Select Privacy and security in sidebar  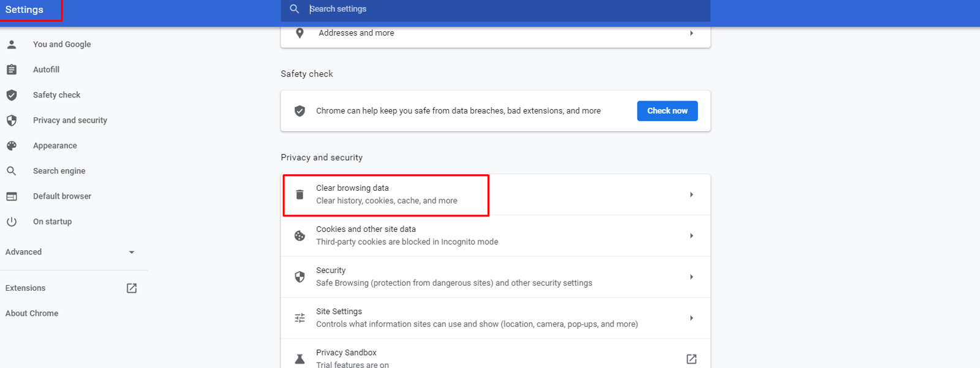[x=70, y=120]
